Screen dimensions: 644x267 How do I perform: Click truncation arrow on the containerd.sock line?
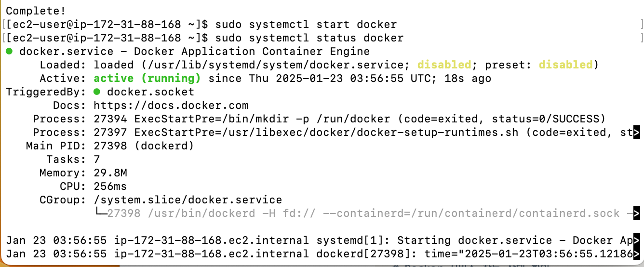coord(637,214)
